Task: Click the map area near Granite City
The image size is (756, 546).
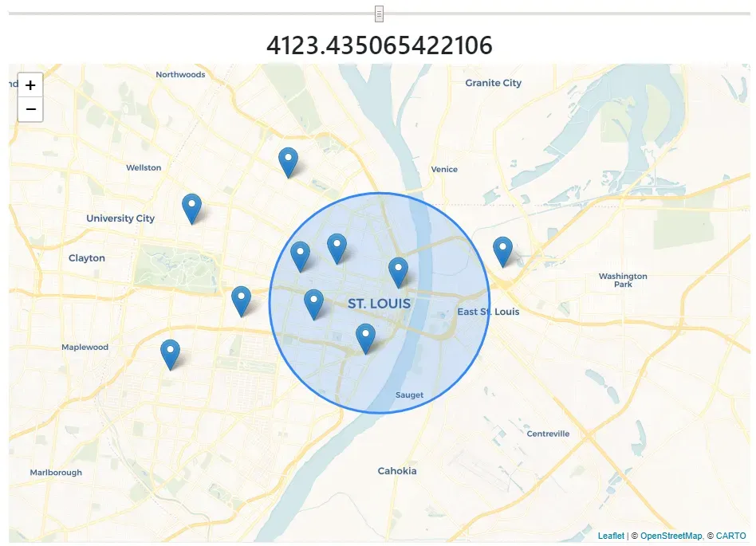Action: pos(493,83)
